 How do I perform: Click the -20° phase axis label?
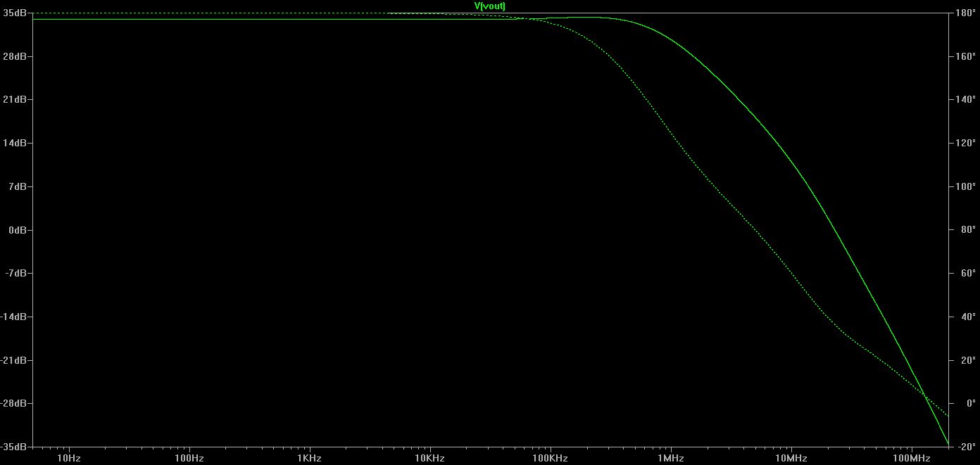pos(967,447)
